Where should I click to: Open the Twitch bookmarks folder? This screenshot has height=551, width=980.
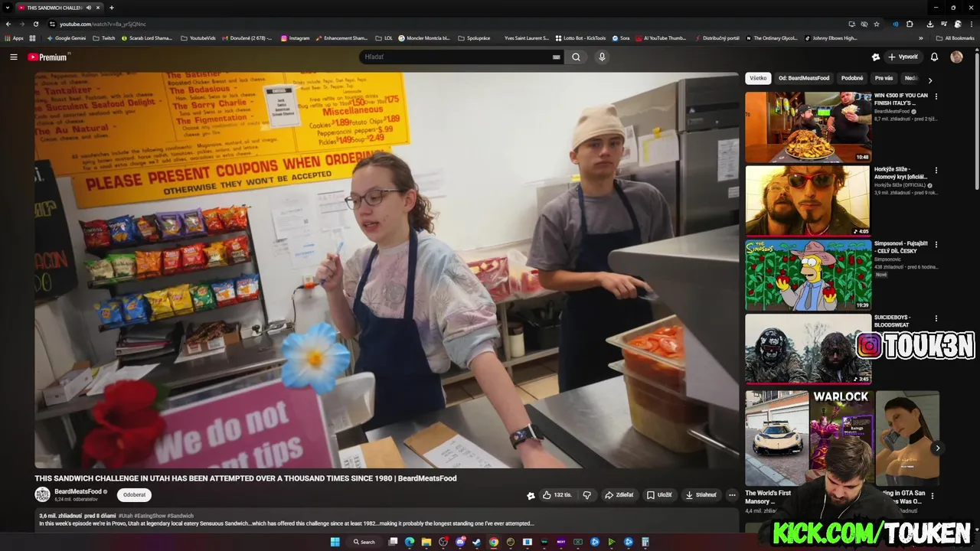tap(103, 37)
